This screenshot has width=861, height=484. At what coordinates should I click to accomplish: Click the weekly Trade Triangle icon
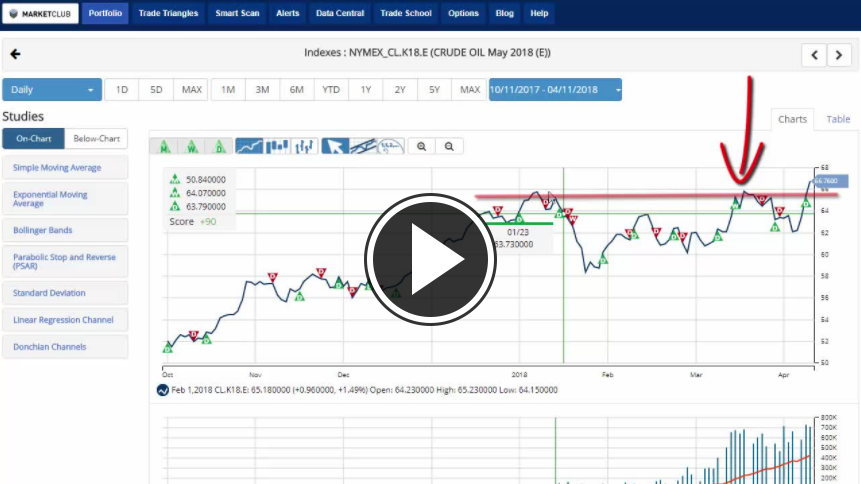(x=191, y=146)
